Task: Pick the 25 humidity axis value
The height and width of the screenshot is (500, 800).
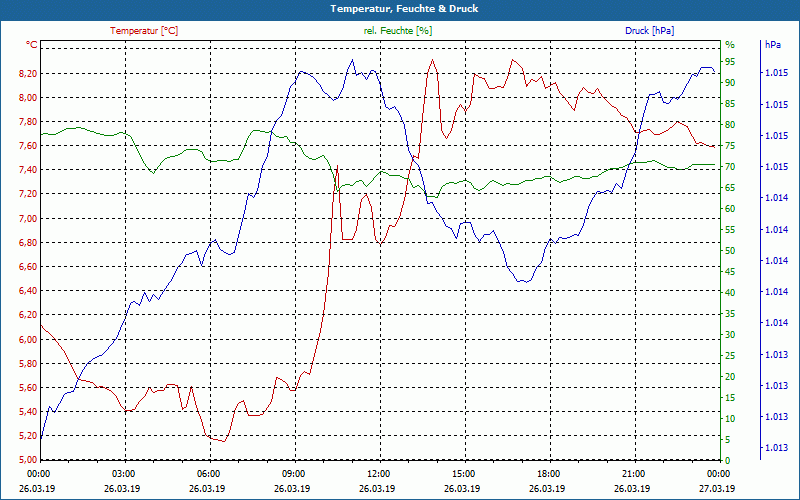Action: [730, 356]
